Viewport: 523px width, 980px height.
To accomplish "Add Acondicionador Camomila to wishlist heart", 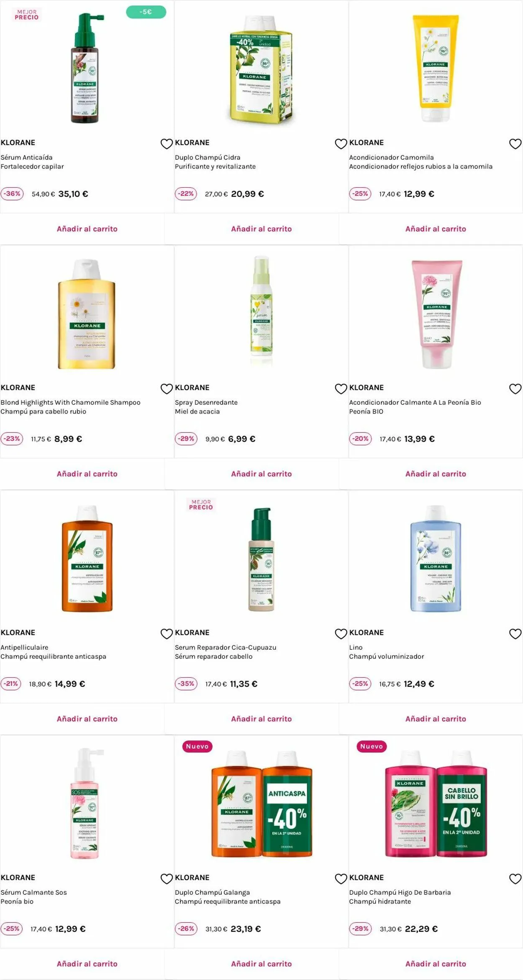I will [515, 144].
